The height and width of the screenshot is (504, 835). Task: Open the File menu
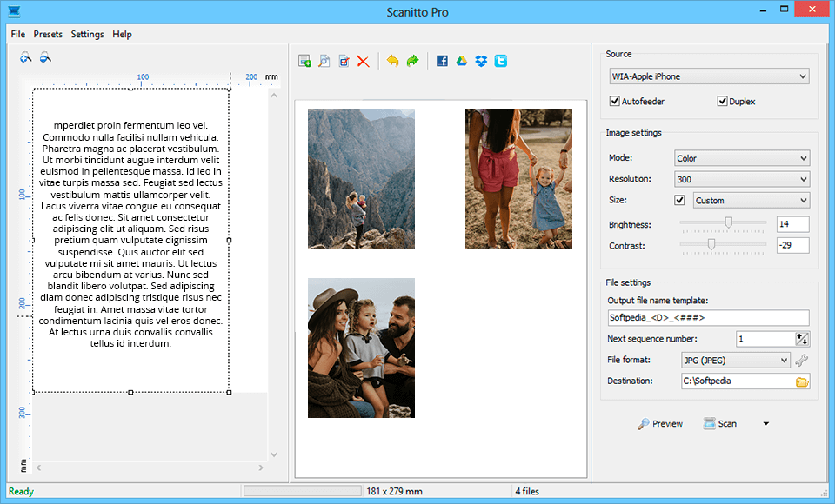tap(17, 34)
